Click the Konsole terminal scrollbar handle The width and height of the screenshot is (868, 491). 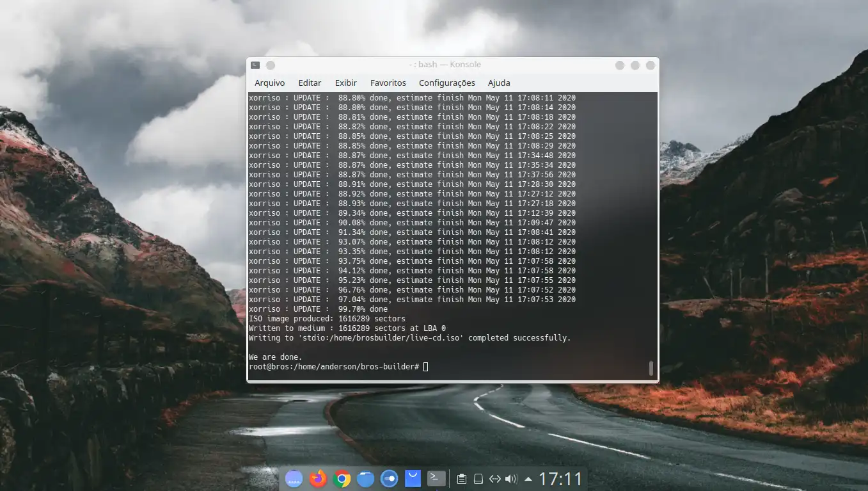(x=651, y=368)
